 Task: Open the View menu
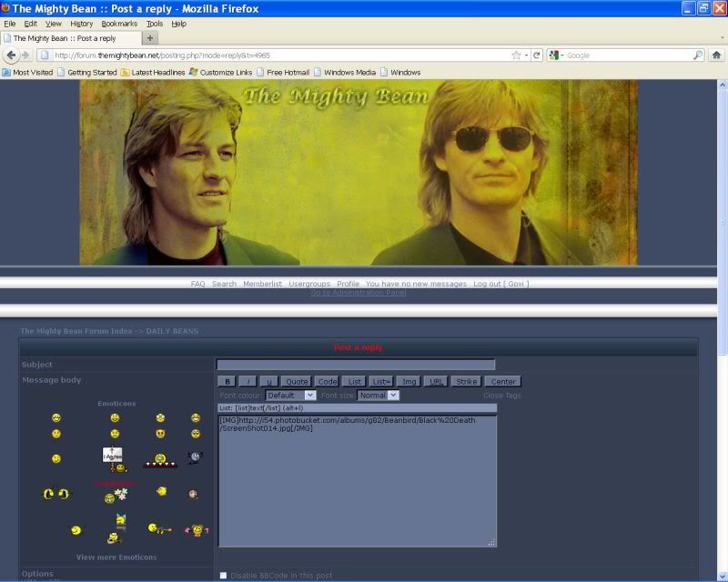click(54, 24)
